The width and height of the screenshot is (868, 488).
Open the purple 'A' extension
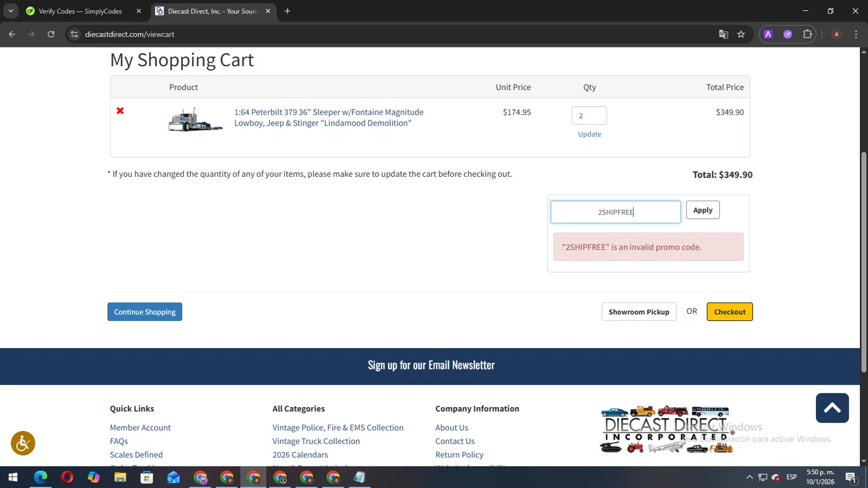768,34
